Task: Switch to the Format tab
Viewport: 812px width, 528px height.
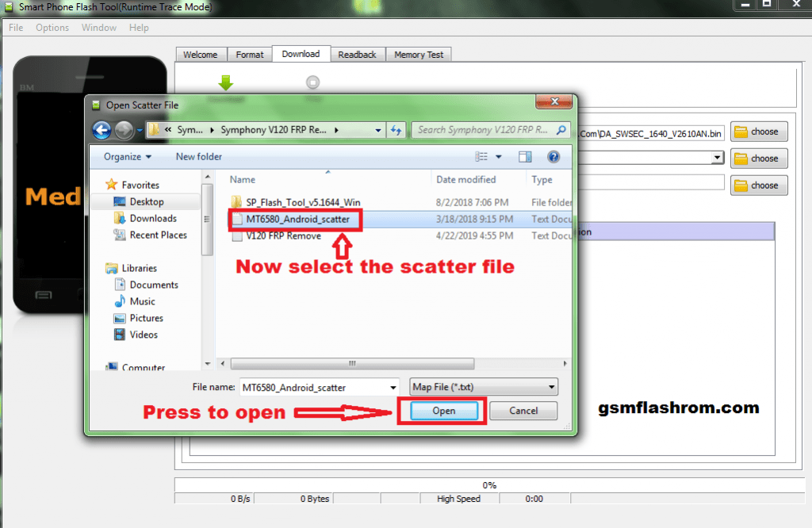Action: (x=250, y=55)
